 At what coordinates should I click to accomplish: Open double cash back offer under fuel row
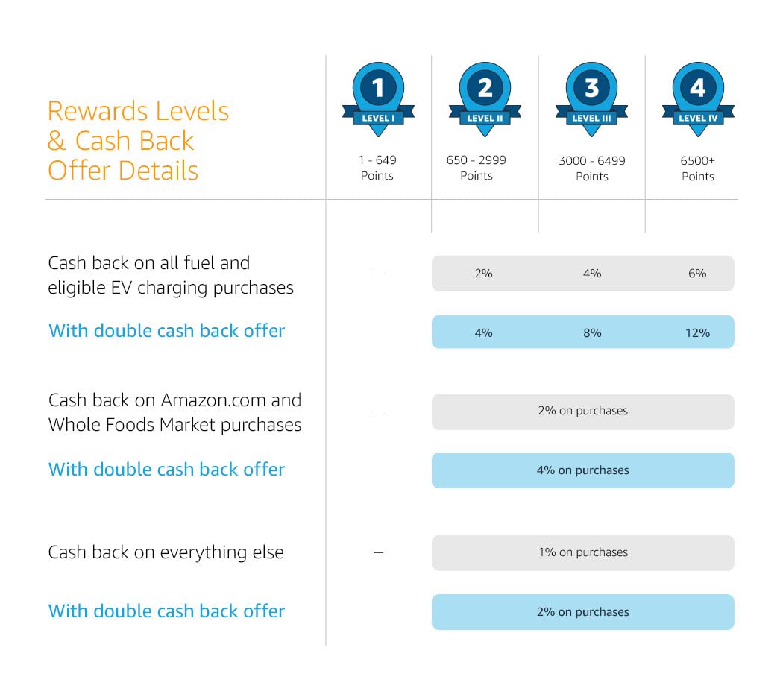click(x=167, y=331)
